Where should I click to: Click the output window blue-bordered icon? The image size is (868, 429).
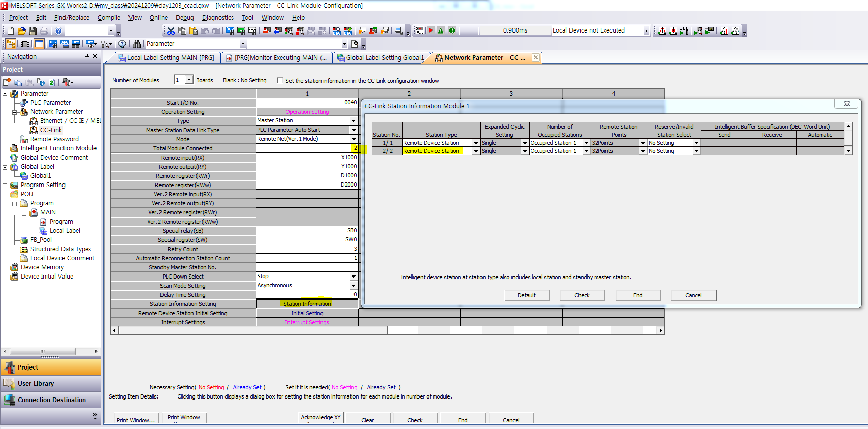(x=39, y=44)
